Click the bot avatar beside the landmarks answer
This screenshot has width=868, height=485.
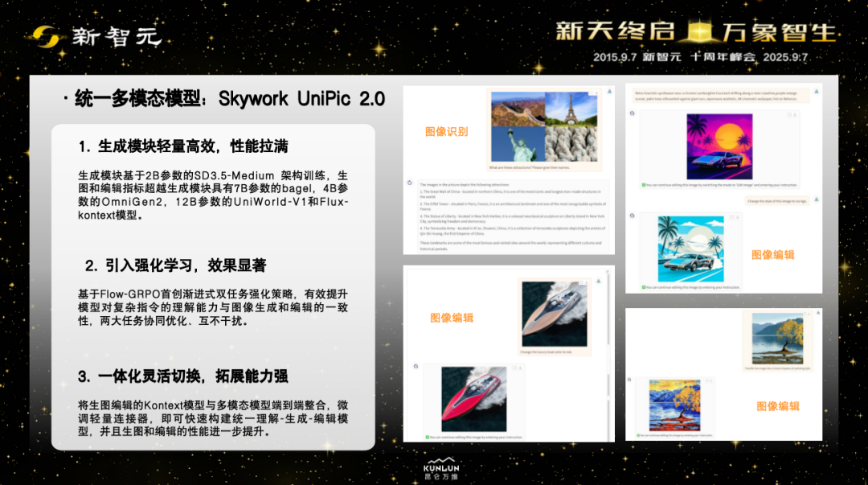(410, 183)
